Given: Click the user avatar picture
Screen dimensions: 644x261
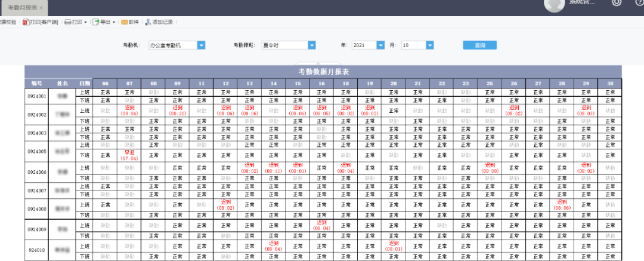Looking at the screenshot, I should pyautogui.click(x=554, y=5).
